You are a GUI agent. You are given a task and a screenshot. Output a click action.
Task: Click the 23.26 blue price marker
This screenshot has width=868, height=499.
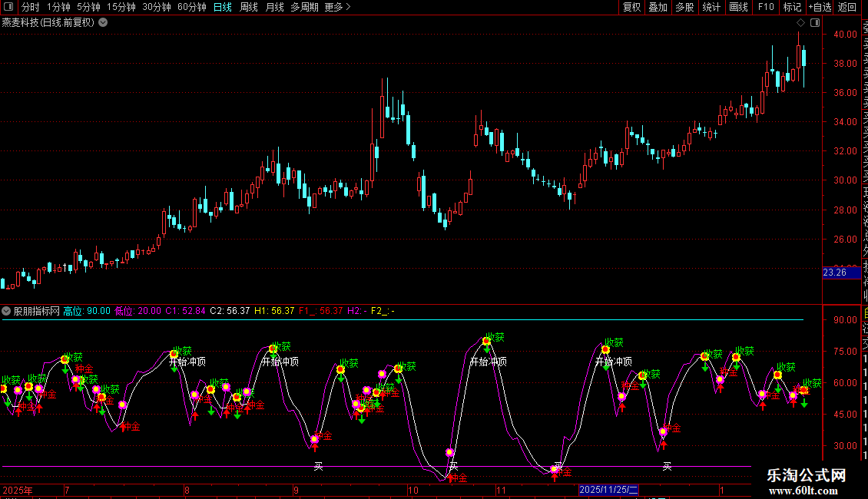tap(835, 273)
